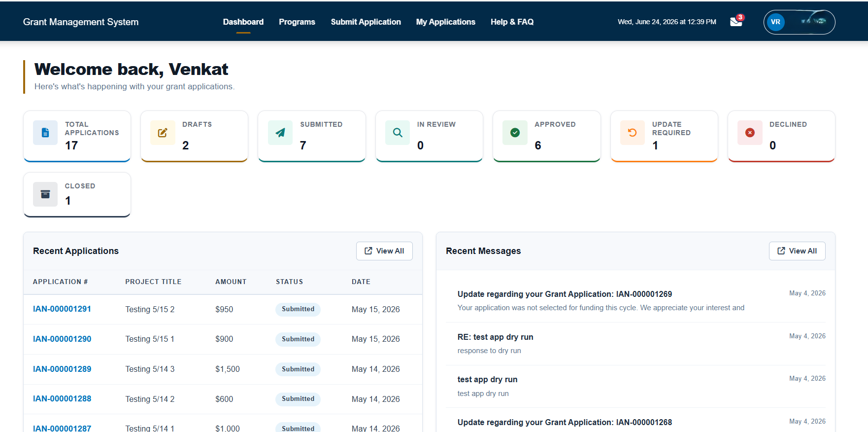The image size is (868, 432).
Task: Click the Total Applications document icon
Action: [45, 133]
